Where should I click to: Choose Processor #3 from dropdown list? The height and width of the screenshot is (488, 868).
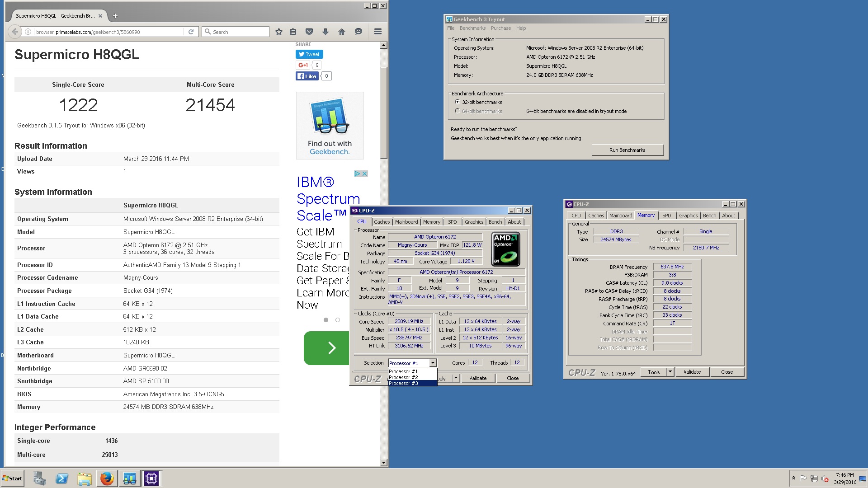pos(412,383)
